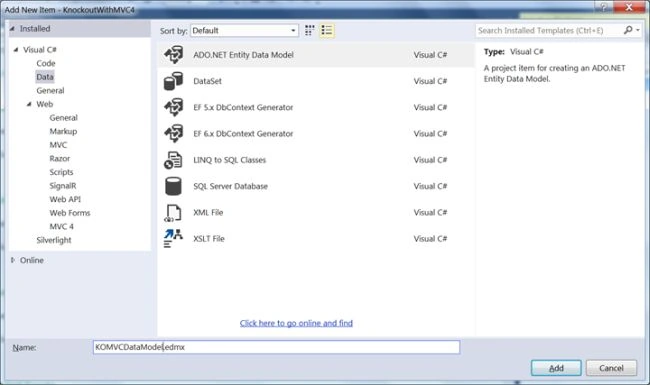Select Razor category
Viewport: 650px width, 385px height.
[60, 159]
